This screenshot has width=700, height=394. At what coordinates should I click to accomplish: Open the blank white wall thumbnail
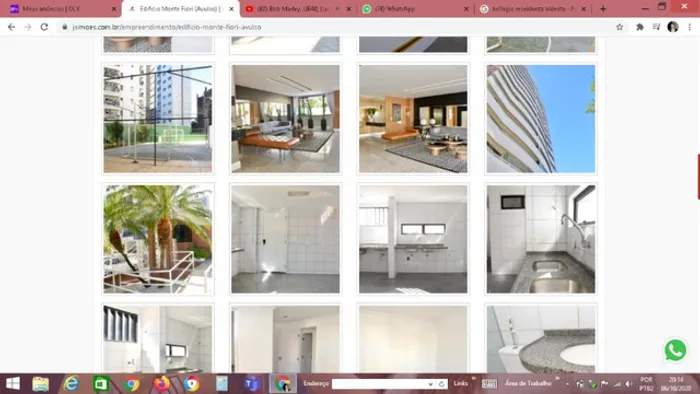413,338
